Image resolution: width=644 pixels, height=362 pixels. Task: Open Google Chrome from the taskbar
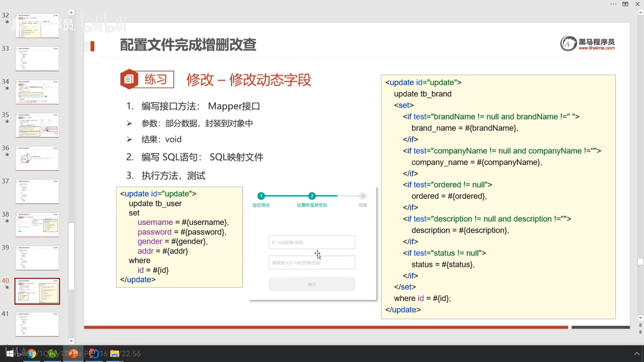[x=31, y=354]
